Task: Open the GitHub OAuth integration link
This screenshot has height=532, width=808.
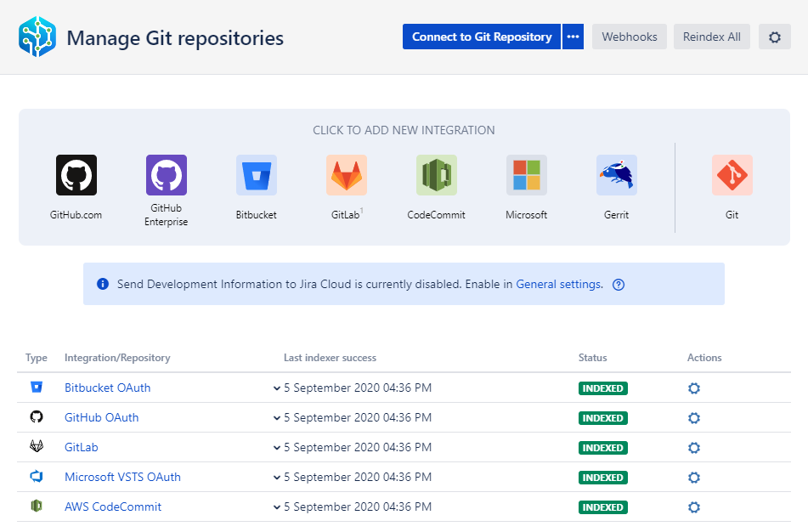Action: [x=101, y=417]
